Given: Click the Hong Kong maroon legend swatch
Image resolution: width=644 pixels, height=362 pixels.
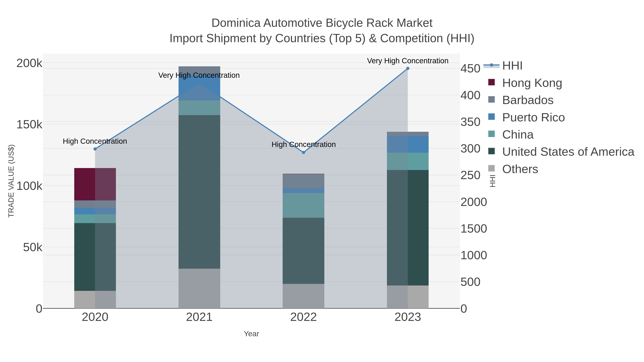Looking at the screenshot, I should tap(492, 82).
